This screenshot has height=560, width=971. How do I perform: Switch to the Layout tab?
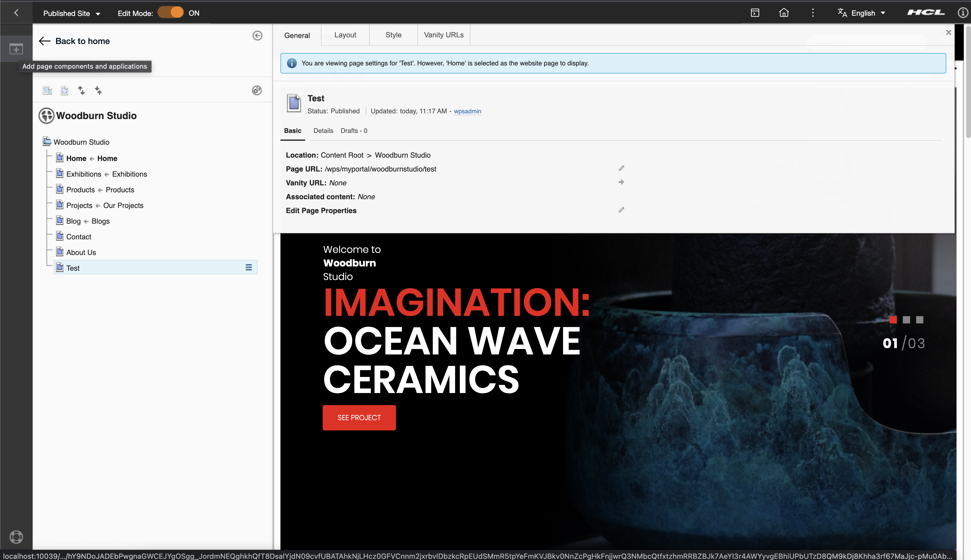(x=345, y=35)
